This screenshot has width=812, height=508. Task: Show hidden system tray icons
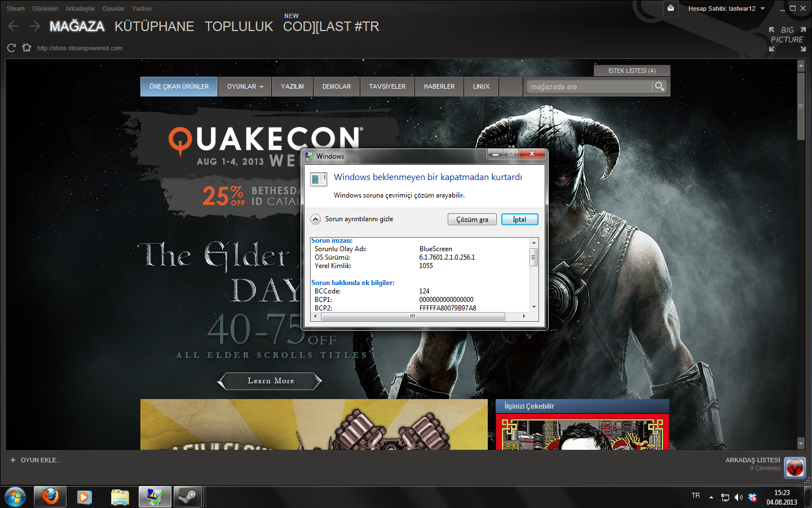tap(711, 497)
